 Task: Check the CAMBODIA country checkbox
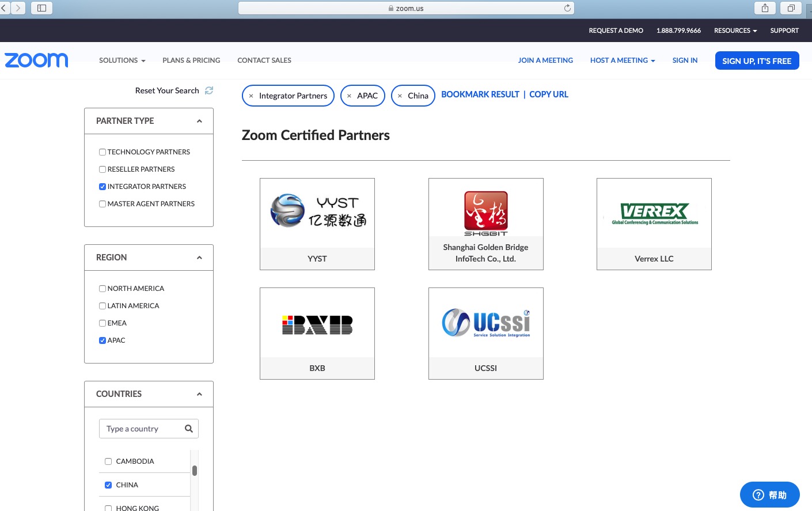[x=108, y=461]
